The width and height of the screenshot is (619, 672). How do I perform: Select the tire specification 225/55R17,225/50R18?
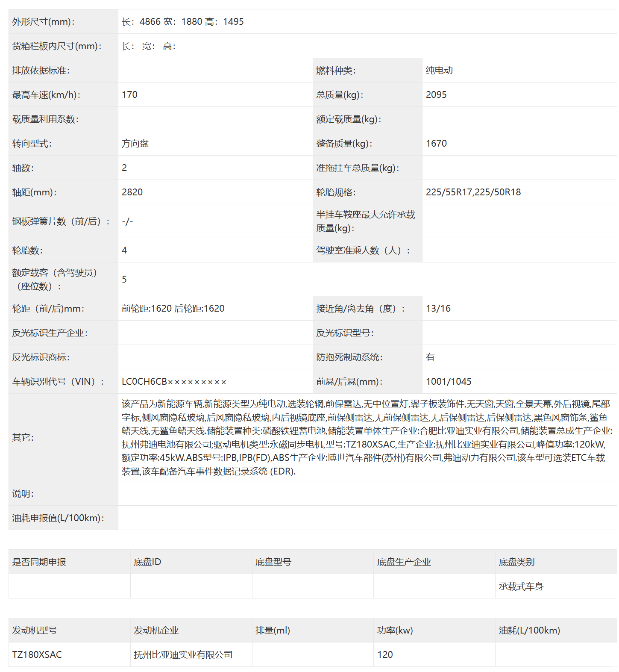point(473,192)
